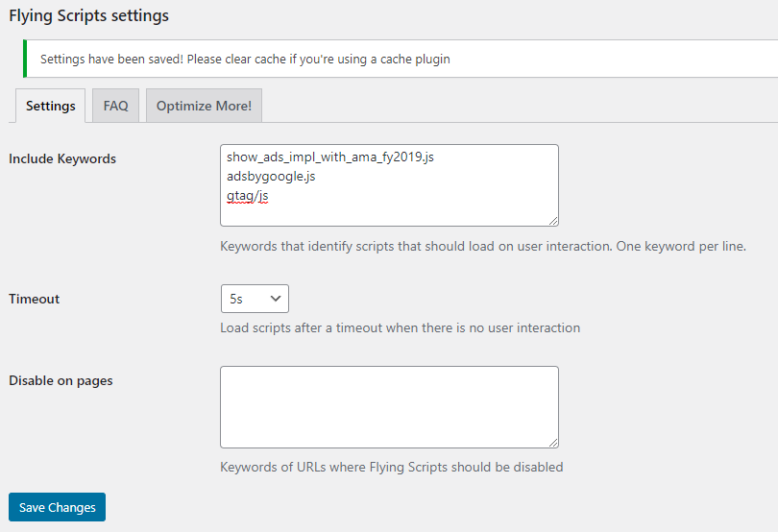Click the One keyword per line help text
This screenshot has height=532, width=778.
click(x=681, y=246)
